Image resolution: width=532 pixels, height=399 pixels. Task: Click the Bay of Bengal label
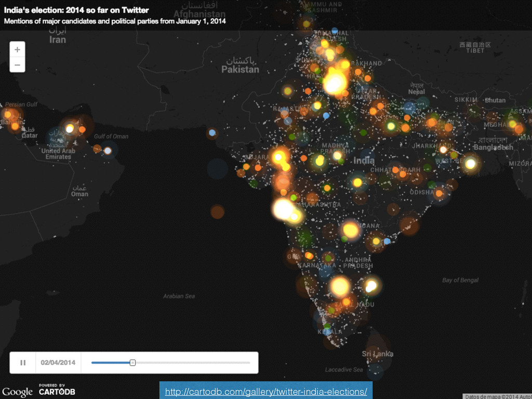(x=460, y=280)
